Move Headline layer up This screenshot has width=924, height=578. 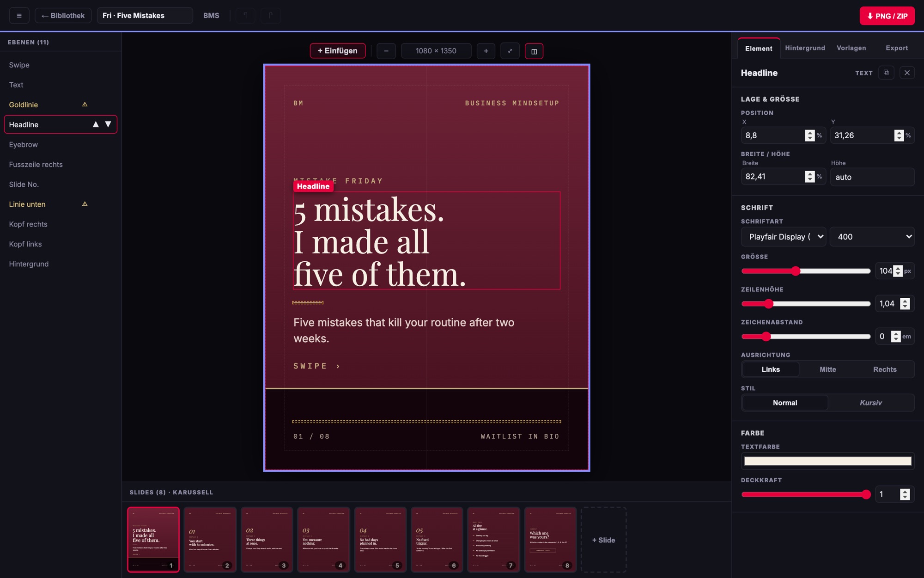[96, 124]
